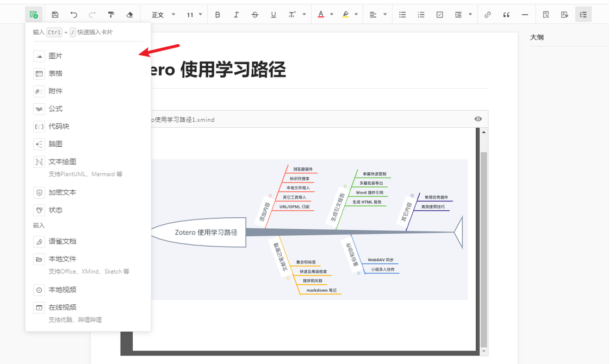Open find and replace tool

pos(546,15)
